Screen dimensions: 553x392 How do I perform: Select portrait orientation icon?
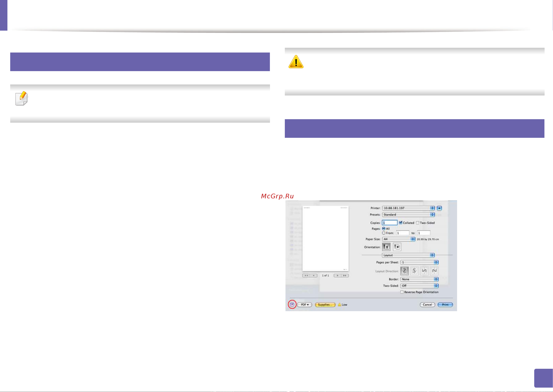point(386,247)
